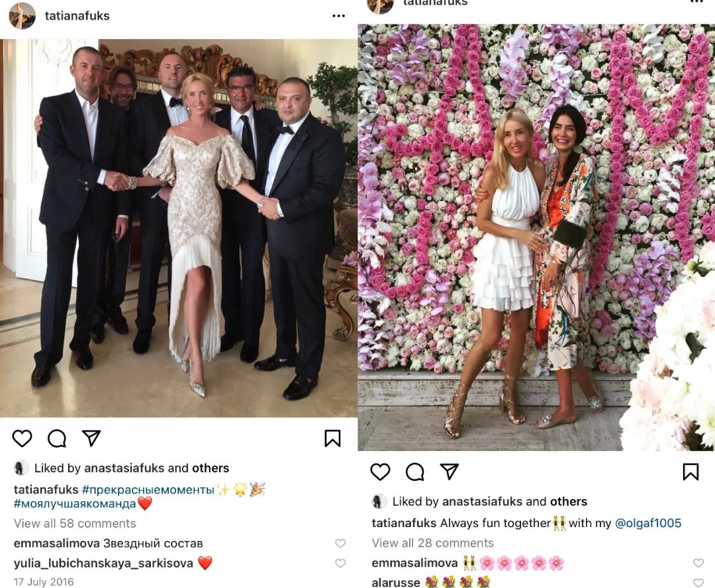Open the @olgaf1005 mention

click(648, 522)
